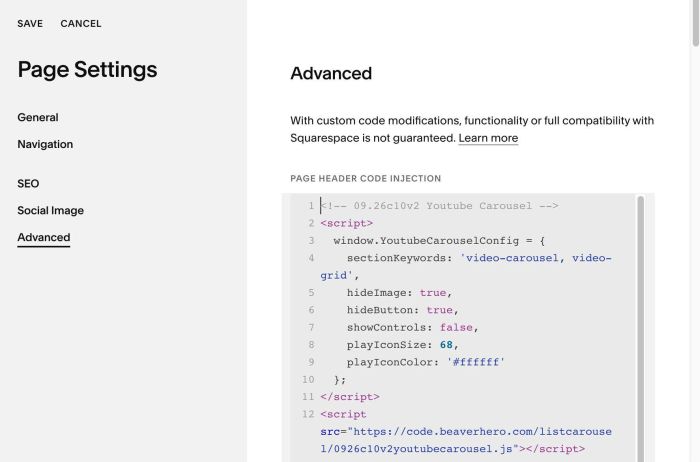This screenshot has height=462, width=700.
Task: Click the showControls false value
Action: (456, 328)
